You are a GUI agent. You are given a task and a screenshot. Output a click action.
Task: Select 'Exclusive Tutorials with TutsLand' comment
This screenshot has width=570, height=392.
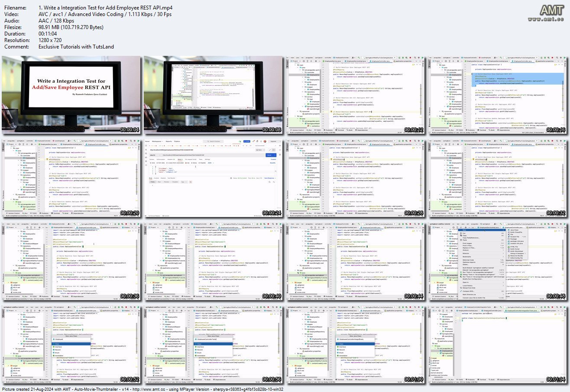tap(76, 47)
